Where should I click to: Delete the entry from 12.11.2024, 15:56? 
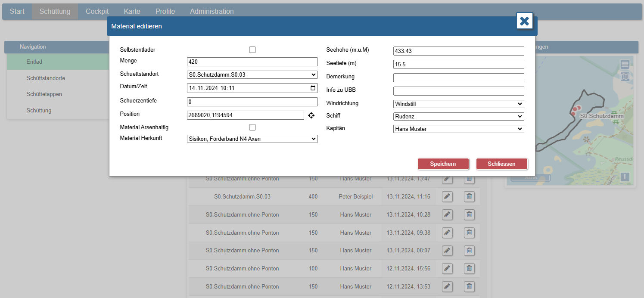(469, 268)
